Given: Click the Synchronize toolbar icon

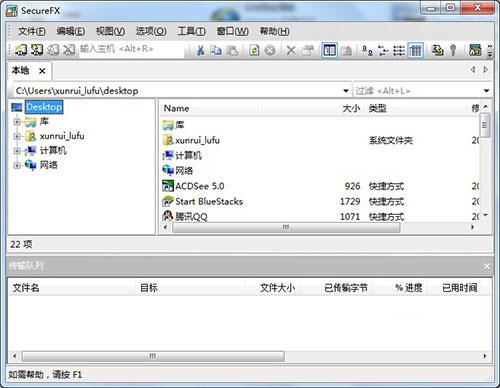Looking at the screenshot, I should click(437, 51).
